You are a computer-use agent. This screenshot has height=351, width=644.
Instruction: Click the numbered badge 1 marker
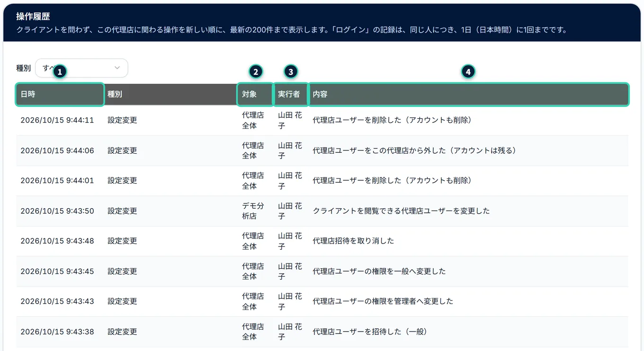point(59,71)
